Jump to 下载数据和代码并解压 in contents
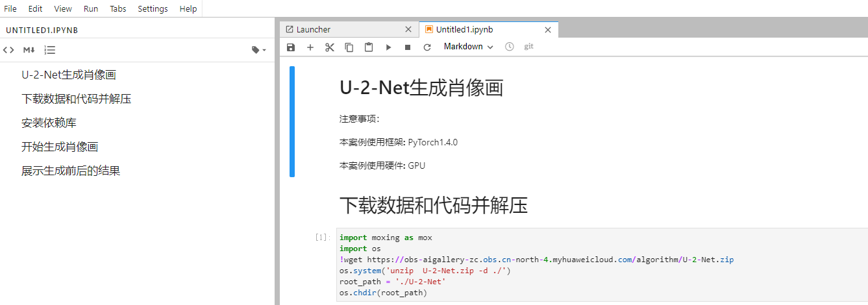The width and height of the screenshot is (868, 305). 77,99
